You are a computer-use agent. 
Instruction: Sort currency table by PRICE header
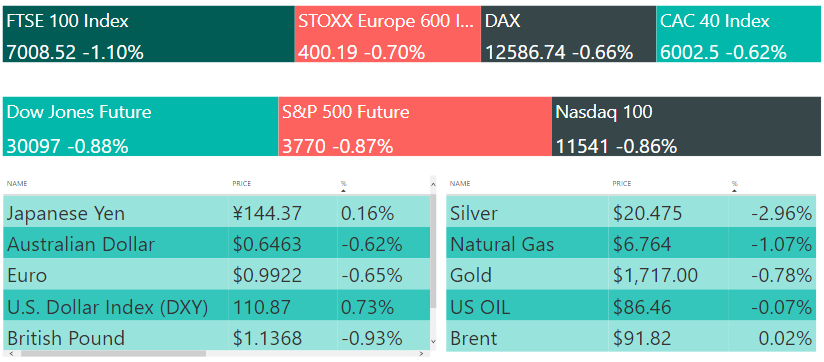(x=242, y=184)
